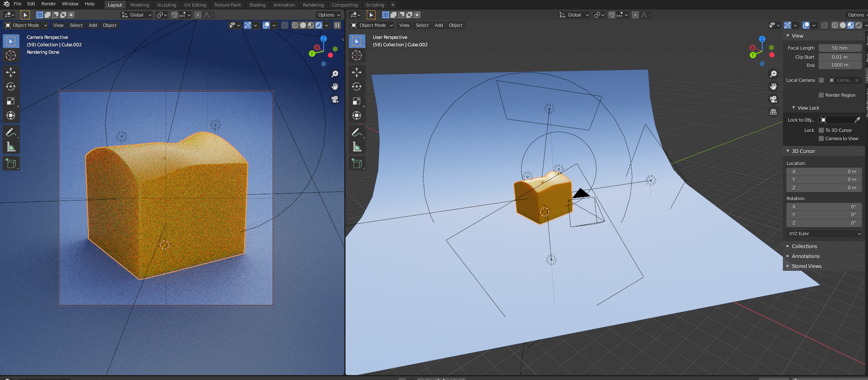Viewport: 868px width, 380px height.
Task: Click the Options button in left viewport header
Action: pyautogui.click(x=329, y=15)
